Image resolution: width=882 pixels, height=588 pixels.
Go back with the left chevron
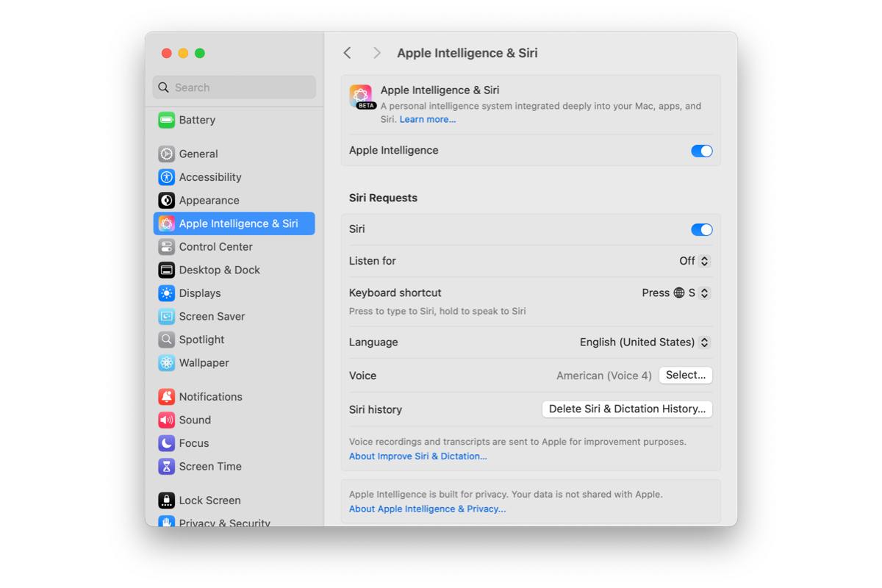[x=348, y=53]
